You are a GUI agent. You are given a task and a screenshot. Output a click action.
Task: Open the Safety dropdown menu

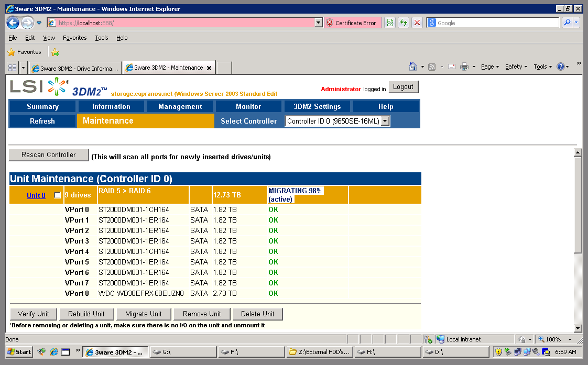coord(516,67)
